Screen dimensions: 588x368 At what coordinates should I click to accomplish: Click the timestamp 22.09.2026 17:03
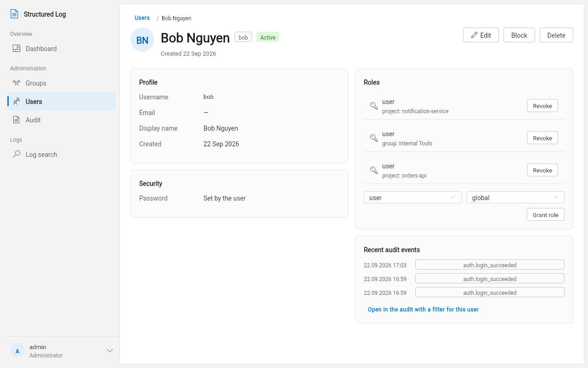click(x=385, y=265)
